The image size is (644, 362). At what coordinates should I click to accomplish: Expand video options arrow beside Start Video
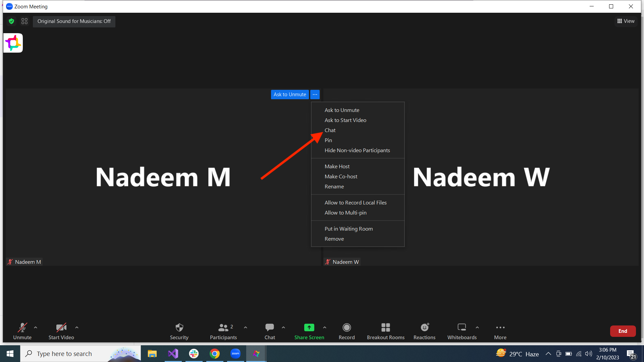77,327
